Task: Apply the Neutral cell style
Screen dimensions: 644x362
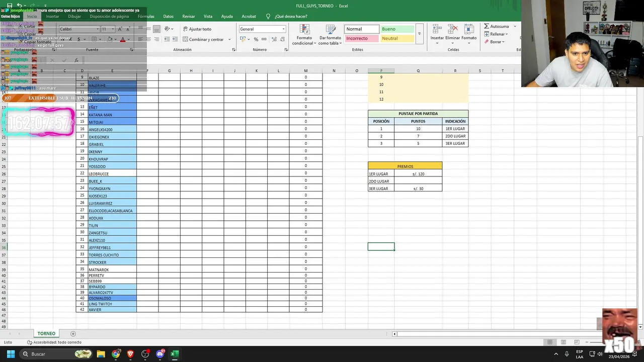Action: coord(397,38)
